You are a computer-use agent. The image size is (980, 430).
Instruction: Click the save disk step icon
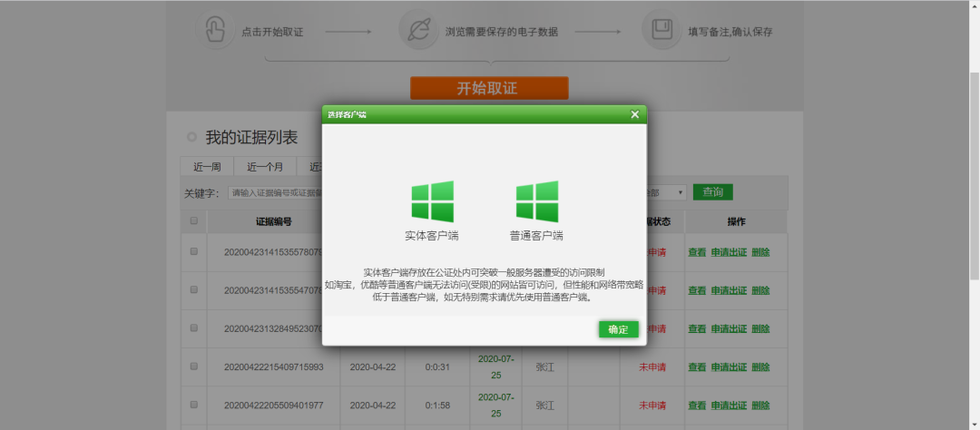pos(661,30)
